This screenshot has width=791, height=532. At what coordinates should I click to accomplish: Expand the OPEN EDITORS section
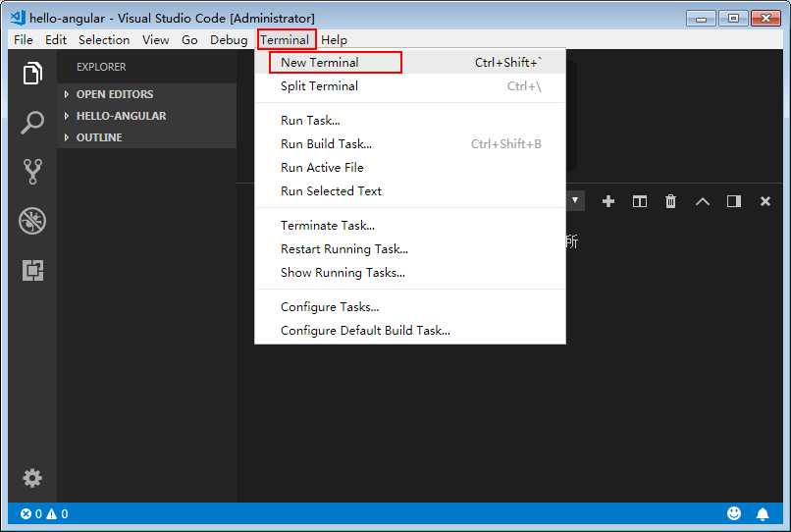click(147, 94)
